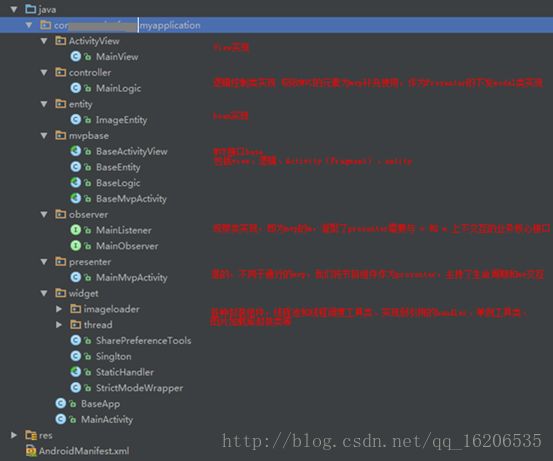This screenshot has width=553, height=461.
Task: Click the thread package folder icon
Action: coord(75,324)
